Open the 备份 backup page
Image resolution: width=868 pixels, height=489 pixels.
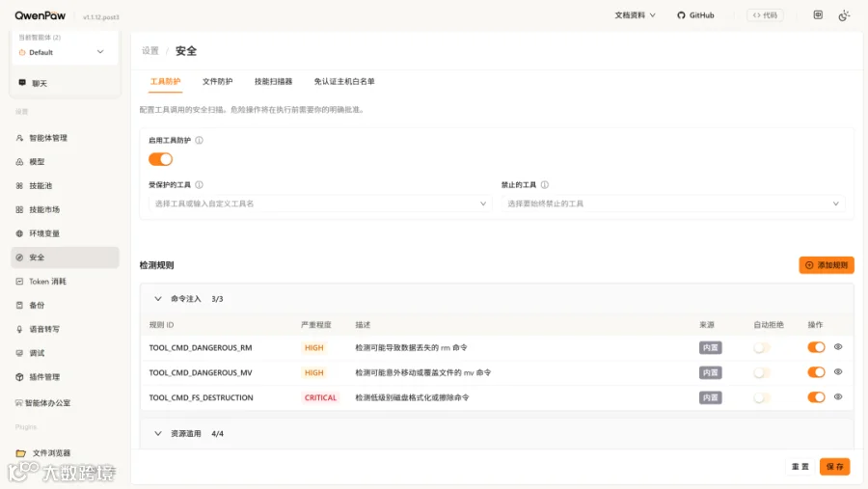[x=65, y=305]
